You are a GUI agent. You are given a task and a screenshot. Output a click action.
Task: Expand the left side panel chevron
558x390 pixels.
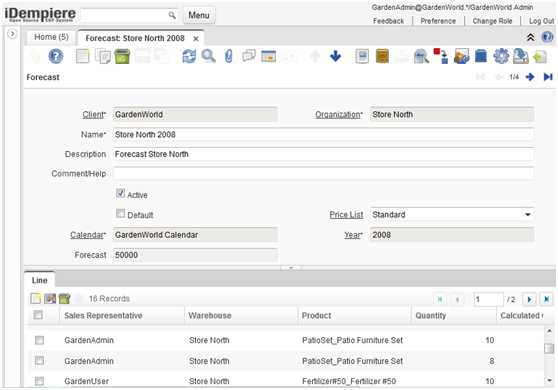point(12,34)
